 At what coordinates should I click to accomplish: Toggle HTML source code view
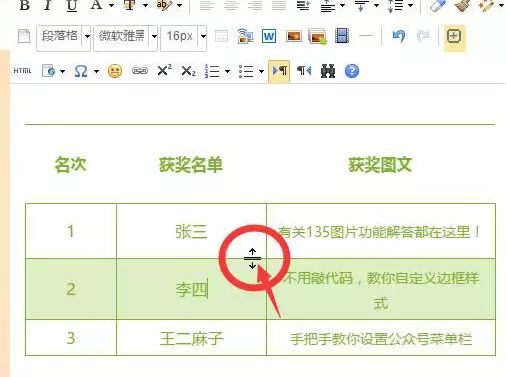[22, 71]
